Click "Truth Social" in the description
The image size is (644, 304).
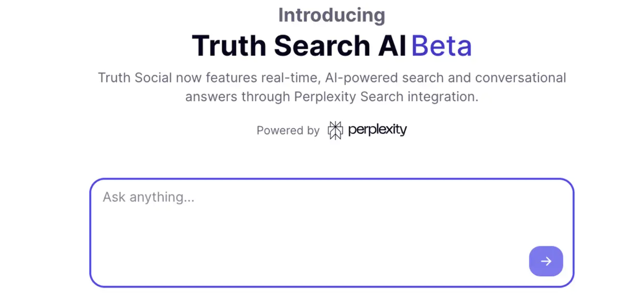point(135,77)
